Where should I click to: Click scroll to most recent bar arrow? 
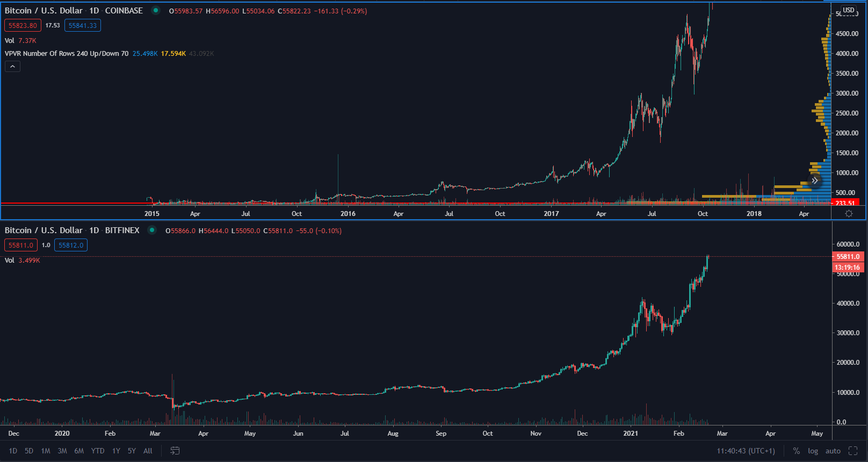pyautogui.click(x=815, y=181)
